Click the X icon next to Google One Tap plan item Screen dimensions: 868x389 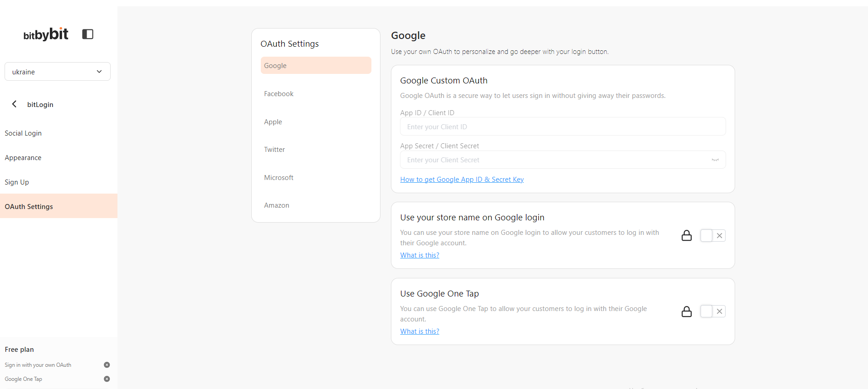[107, 379]
